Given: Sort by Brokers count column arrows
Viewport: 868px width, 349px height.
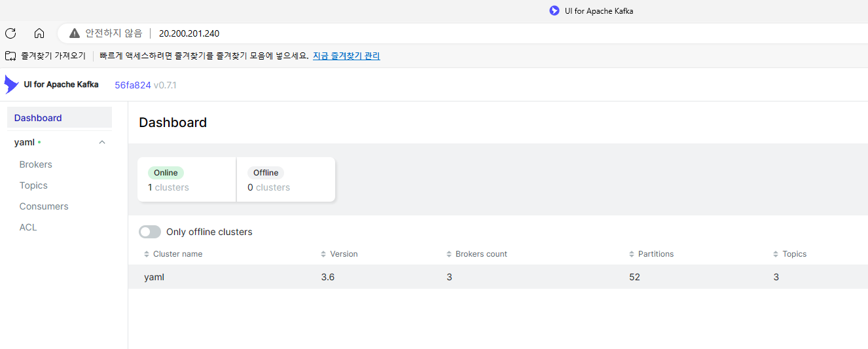Looking at the screenshot, I should 448,254.
